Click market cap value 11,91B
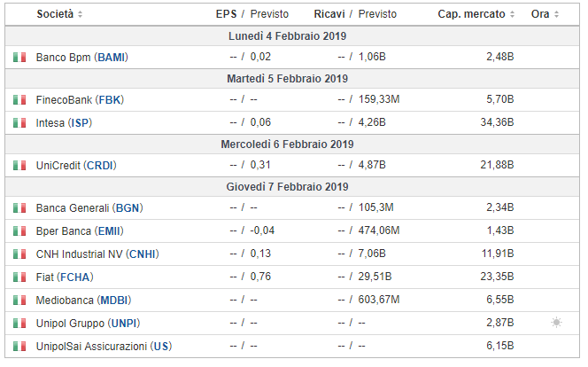 coord(498,254)
